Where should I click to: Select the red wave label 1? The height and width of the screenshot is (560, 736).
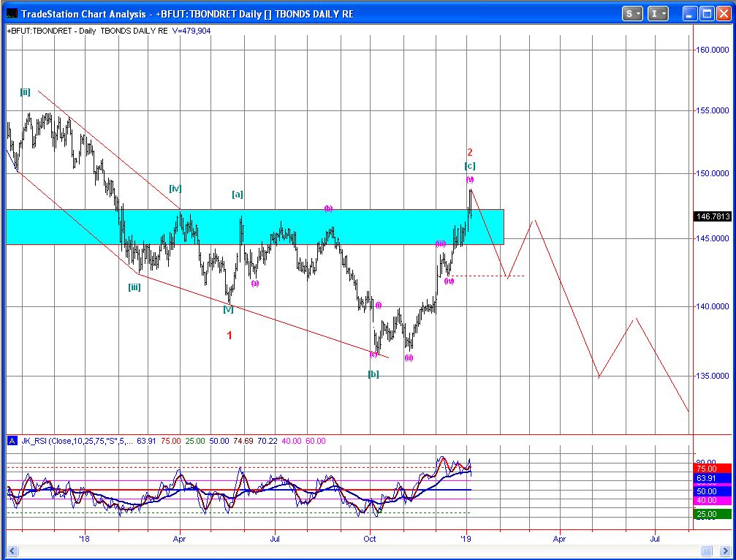[x=229, y=335]
